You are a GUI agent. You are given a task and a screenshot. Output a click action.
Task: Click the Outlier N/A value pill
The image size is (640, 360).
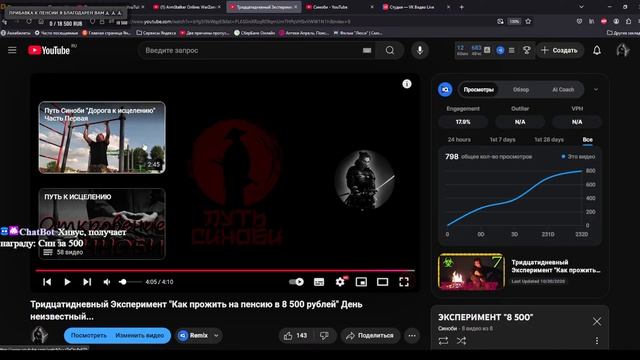pos(520,122)
